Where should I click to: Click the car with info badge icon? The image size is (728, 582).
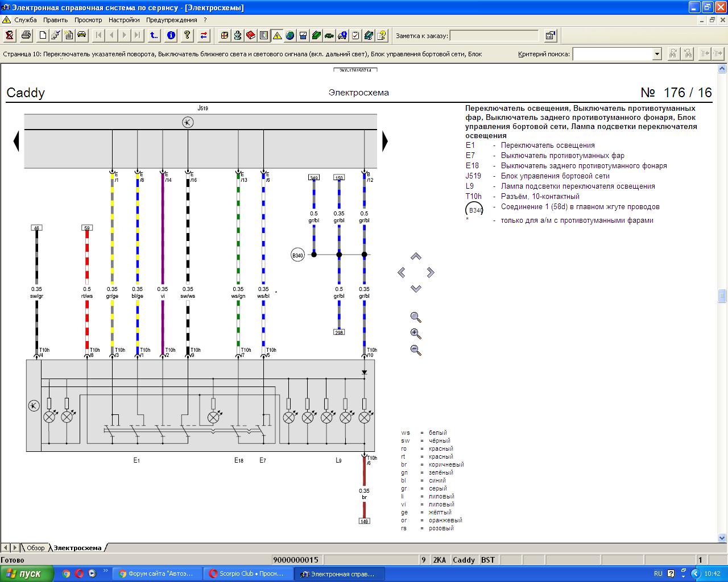(342, 35)
